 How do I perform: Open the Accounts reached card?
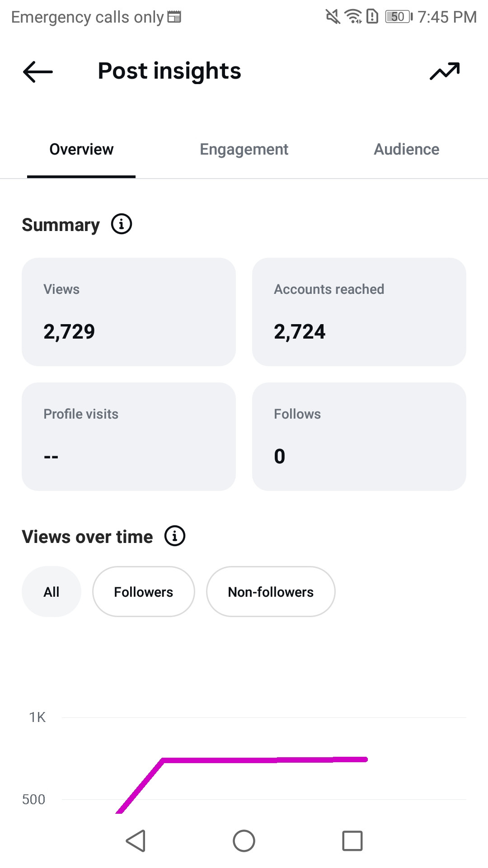[x=359, y=312]
